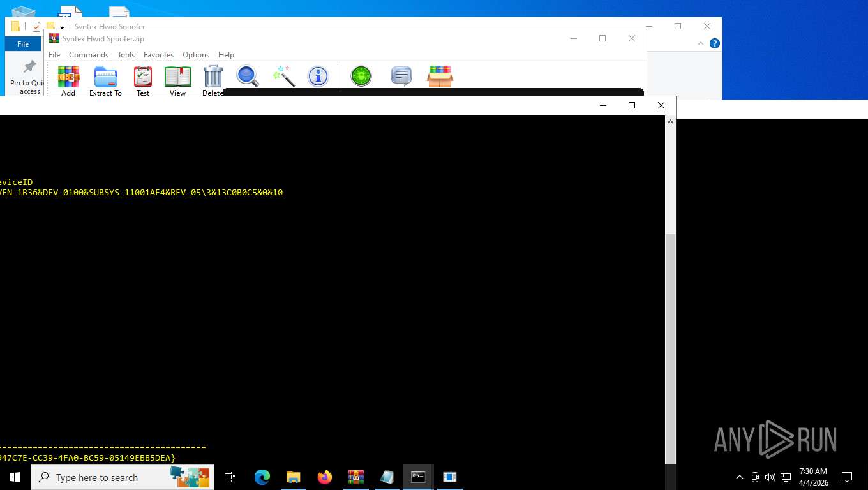
Task: Click the SFX archive box icon in WinRAR
Action: [x=440, y=76]
